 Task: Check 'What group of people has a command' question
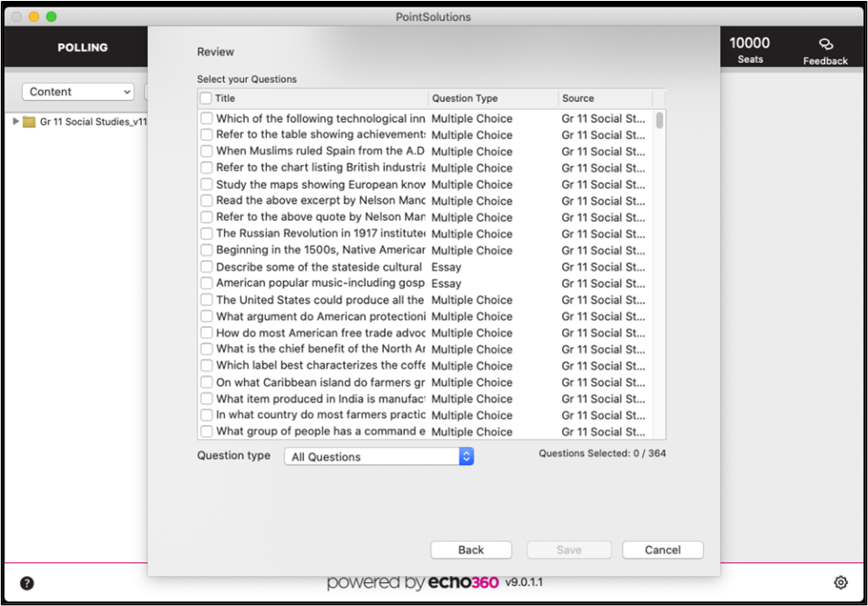206,431
